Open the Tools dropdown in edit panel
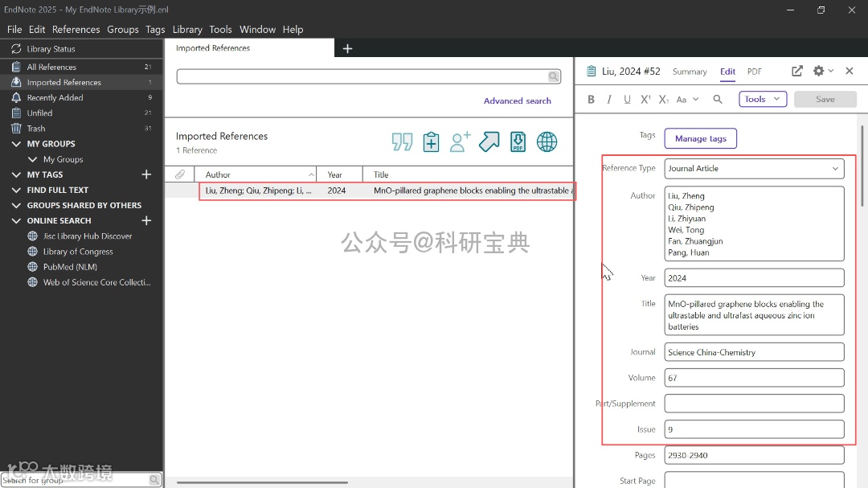Image resolution: width=868 pixels, height=488 pixels. 763,99
